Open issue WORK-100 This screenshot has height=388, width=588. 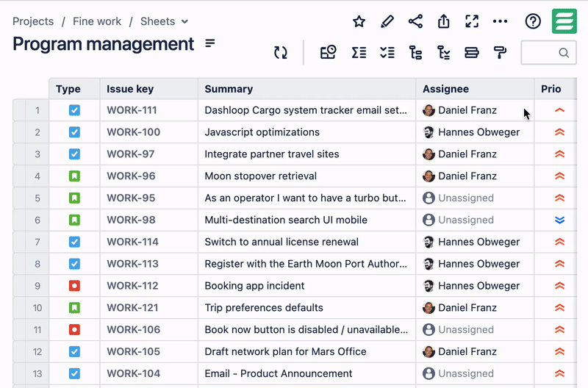coord(134,132)
